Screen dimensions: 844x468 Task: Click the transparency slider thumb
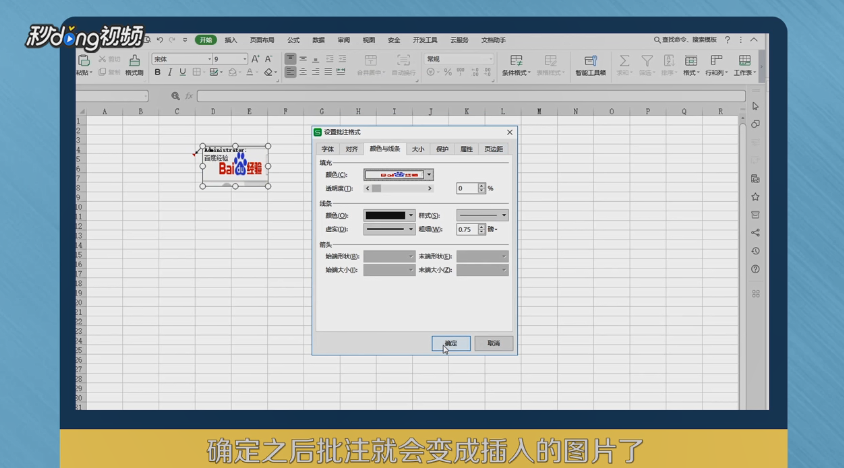click(x=376, y=188)
